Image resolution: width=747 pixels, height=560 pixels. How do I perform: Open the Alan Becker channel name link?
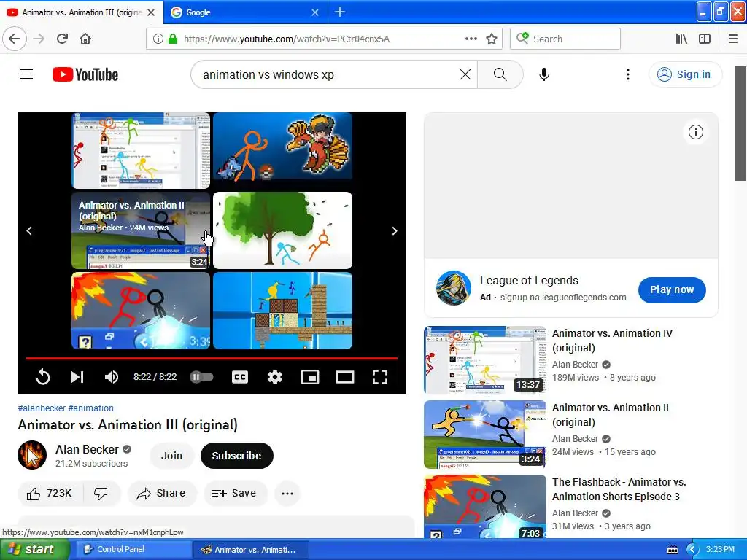88,449
